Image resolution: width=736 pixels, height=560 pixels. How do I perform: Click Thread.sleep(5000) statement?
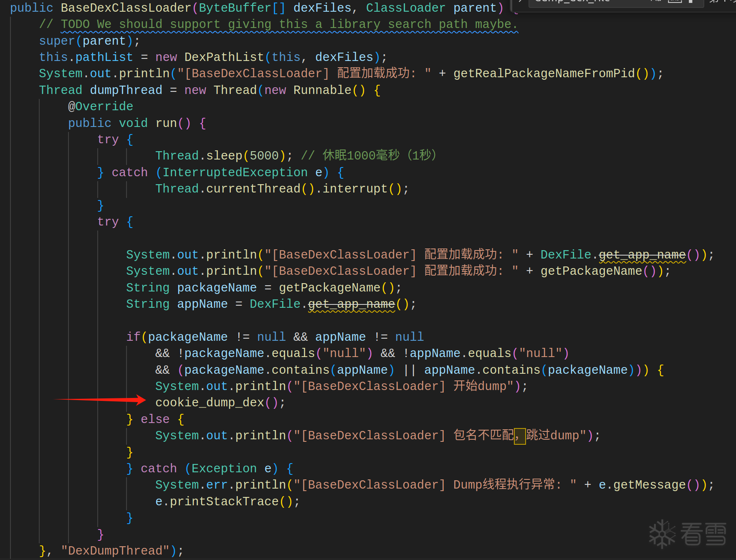point(224,156)
